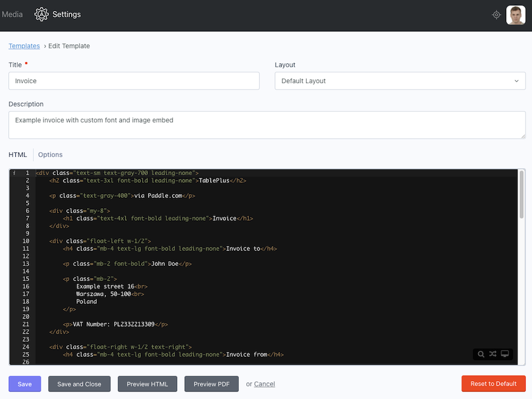Toggle fullscreen monitor icon in editor
The image size is (532, 399).
click(x=505, y=354)
